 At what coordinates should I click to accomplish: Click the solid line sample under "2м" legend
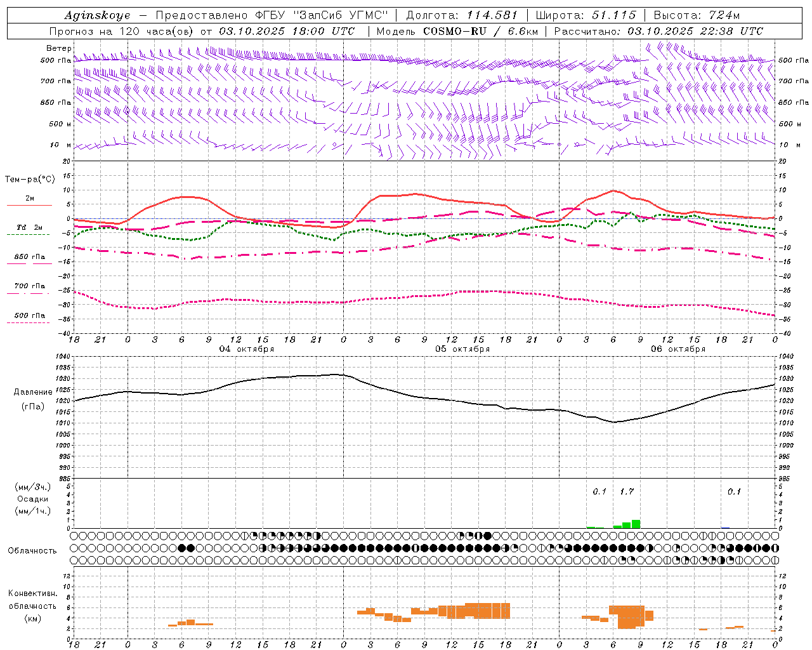pyautogui.click(x=29, y=205)
